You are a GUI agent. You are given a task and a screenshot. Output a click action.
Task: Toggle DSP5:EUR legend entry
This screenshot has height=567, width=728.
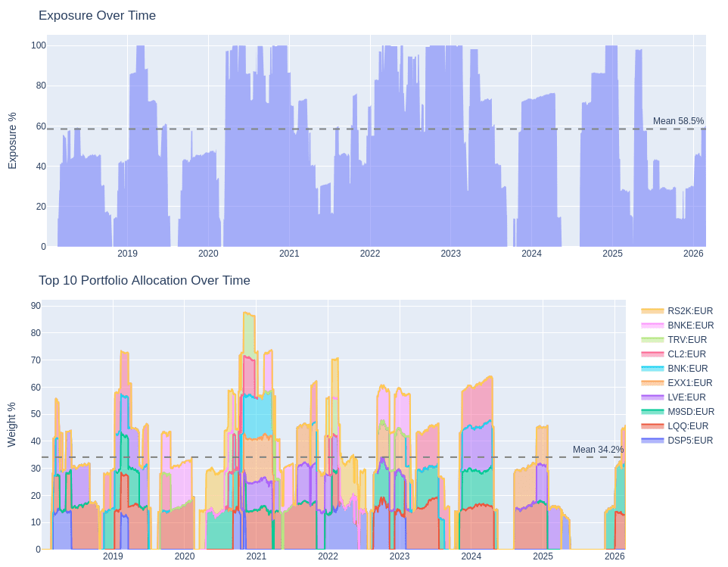677,441
